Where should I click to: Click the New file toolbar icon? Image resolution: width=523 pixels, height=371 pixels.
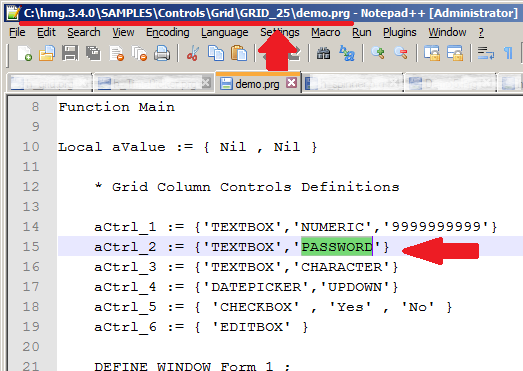coord(25,53)
